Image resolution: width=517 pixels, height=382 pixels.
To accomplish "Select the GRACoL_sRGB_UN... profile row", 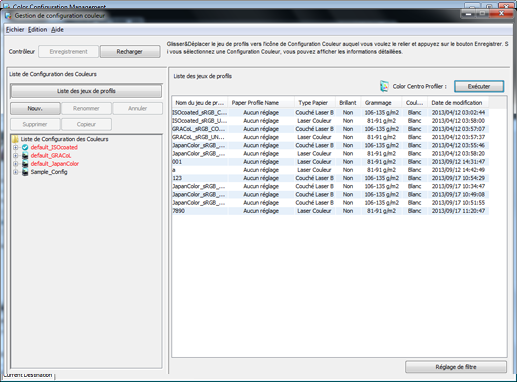I will [330, 137].
